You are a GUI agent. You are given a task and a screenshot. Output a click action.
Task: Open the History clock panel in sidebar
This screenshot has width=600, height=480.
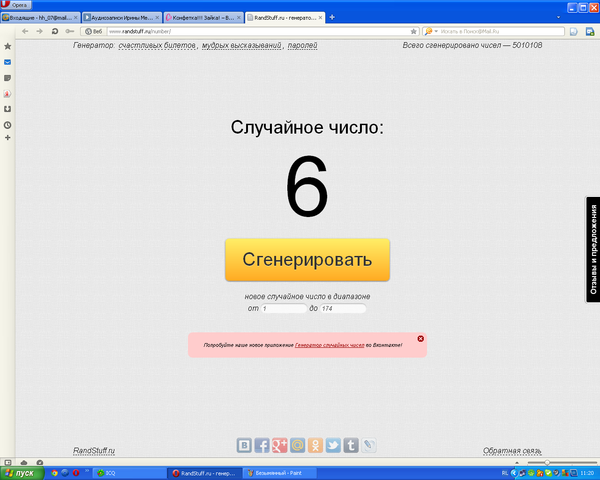[x=8, y=124]
